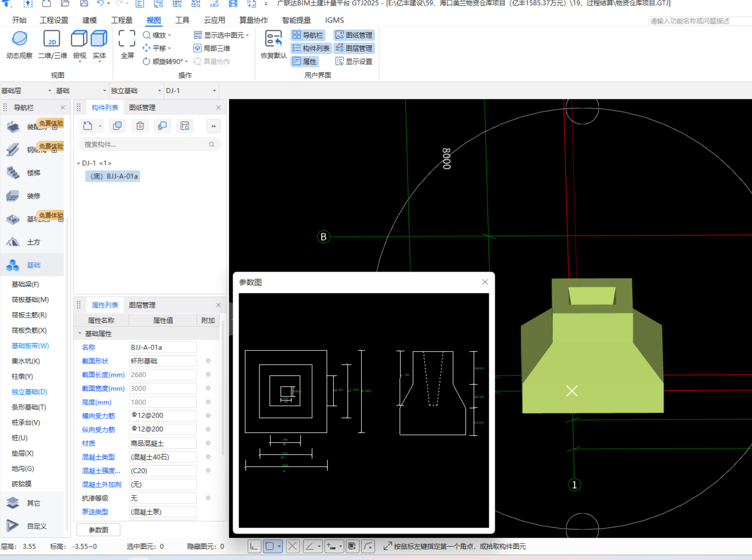The width and height of the screenshot is (752, 560).
Task: Click the 名称 value field BJJ-A-01a
Action: coord(163,347)
